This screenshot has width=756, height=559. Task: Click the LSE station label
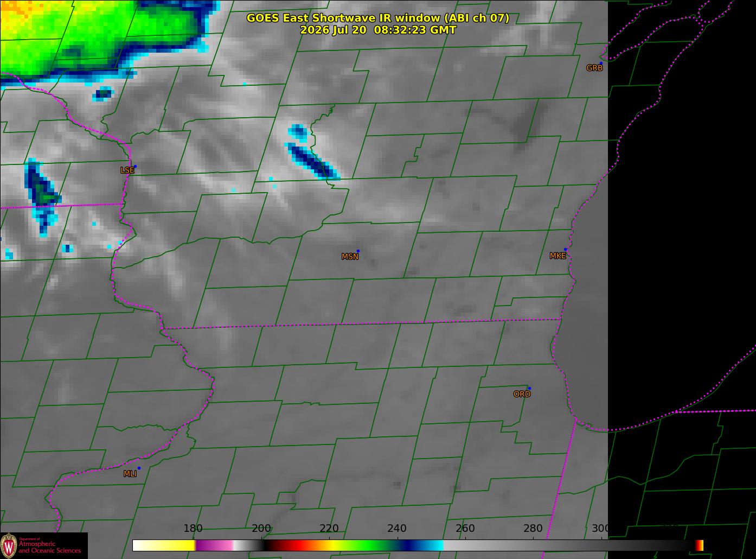tap(127, 170)
